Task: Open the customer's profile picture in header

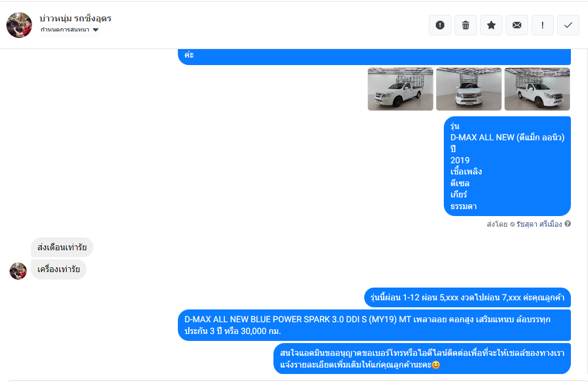Action: [19, 25]
